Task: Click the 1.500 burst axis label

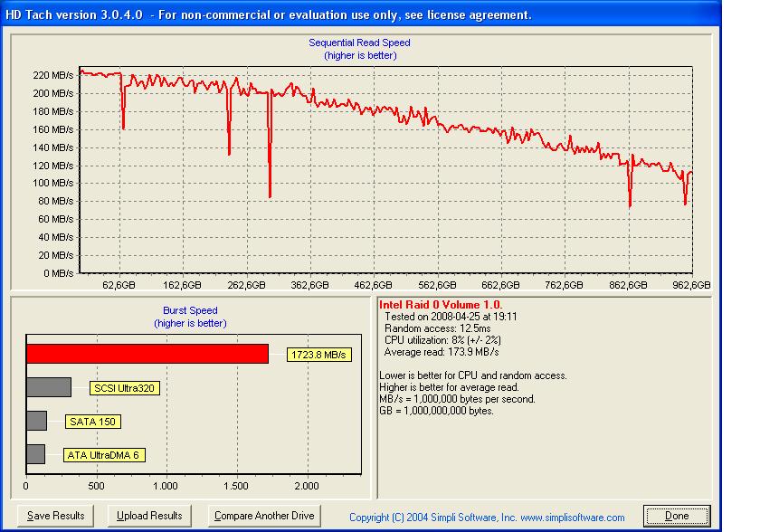Action: point(236,486)
